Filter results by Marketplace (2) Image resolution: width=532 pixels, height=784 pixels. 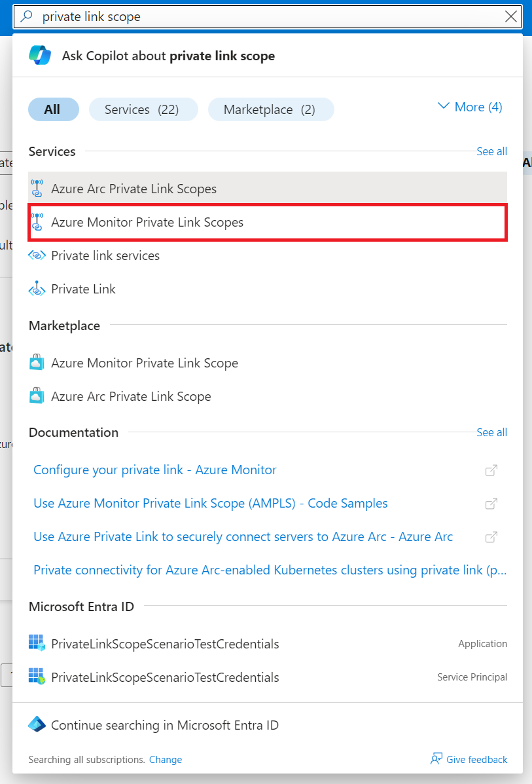coord(270,109)
